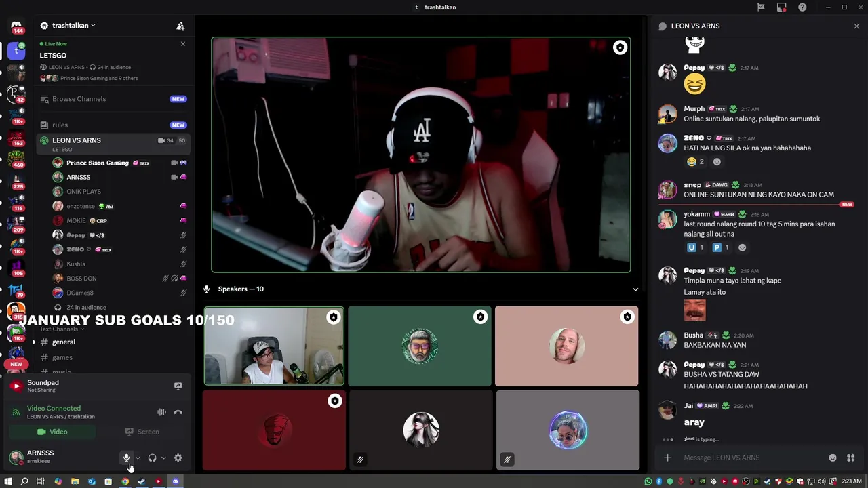868x488 pixels.
Task: Click message input field for LEON VS ARNS
Action: 753,457
